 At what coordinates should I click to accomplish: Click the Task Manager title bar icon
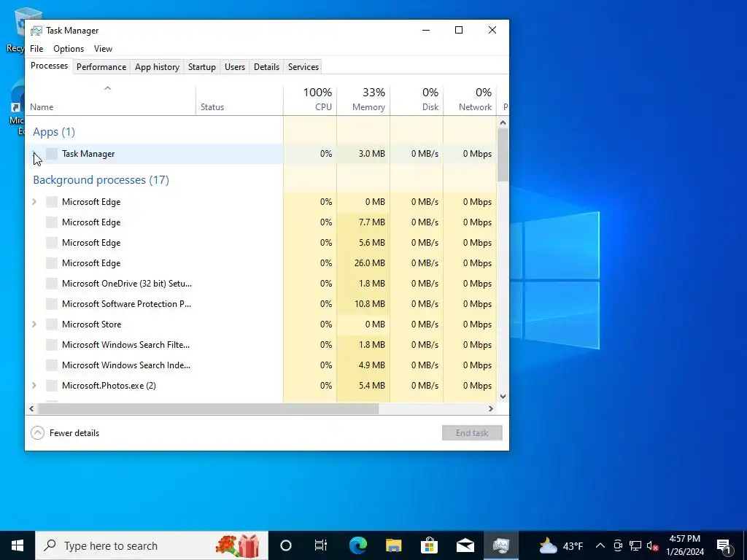(36, 31)
